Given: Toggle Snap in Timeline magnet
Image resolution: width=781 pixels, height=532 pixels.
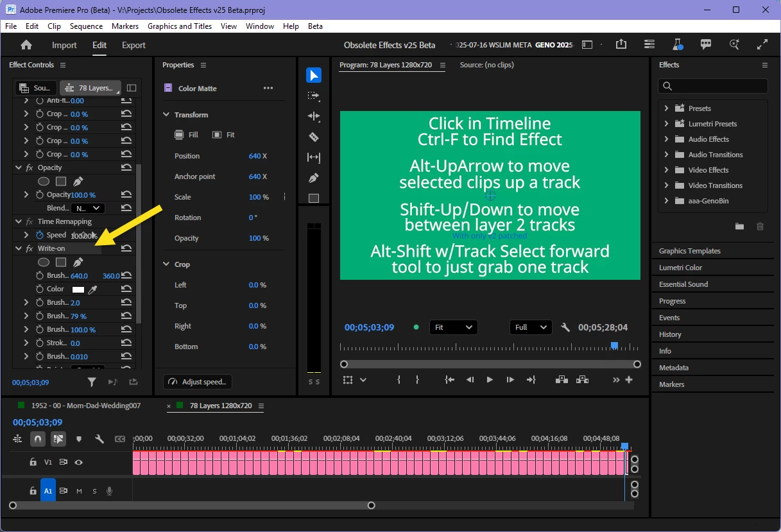Looking at the screenshot, I should (x=38, y=439).
